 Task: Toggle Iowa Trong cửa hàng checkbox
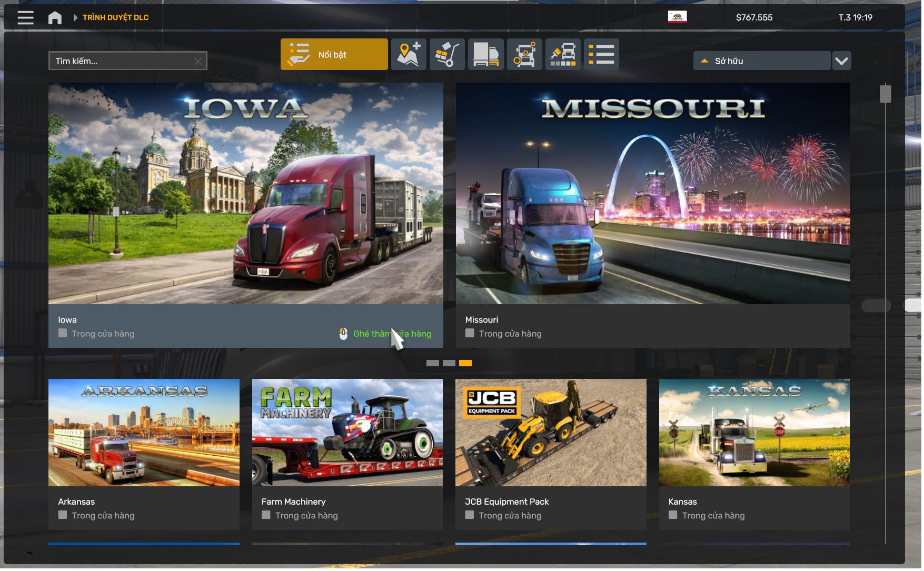point(63,333)
